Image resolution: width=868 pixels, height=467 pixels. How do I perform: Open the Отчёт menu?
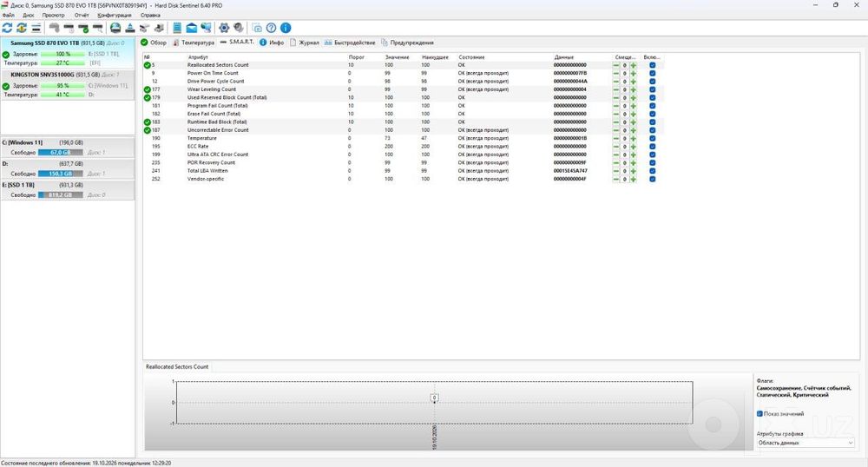82,15
